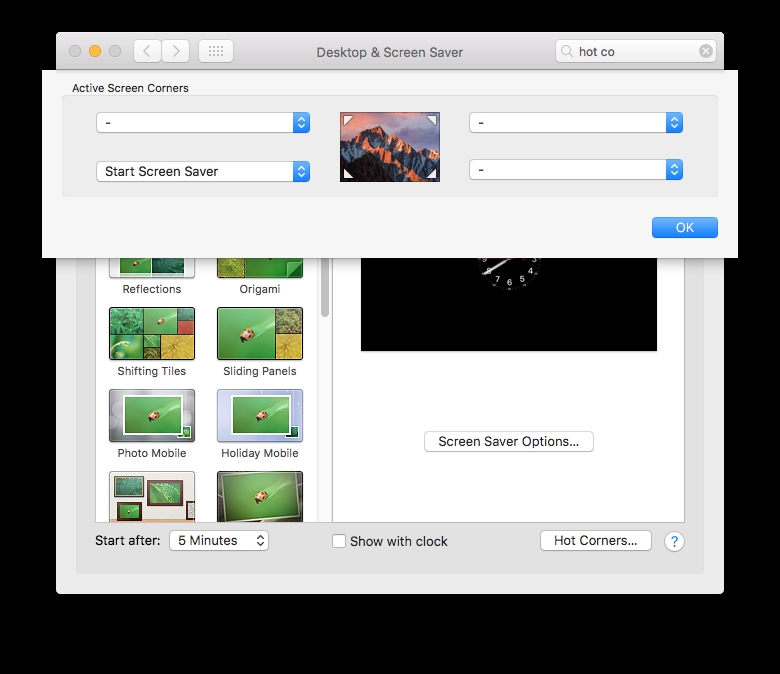The width and height of the screenshot is (780, 674).
Task: Confirm hot corners with the OK button
Action: [684, 227]
